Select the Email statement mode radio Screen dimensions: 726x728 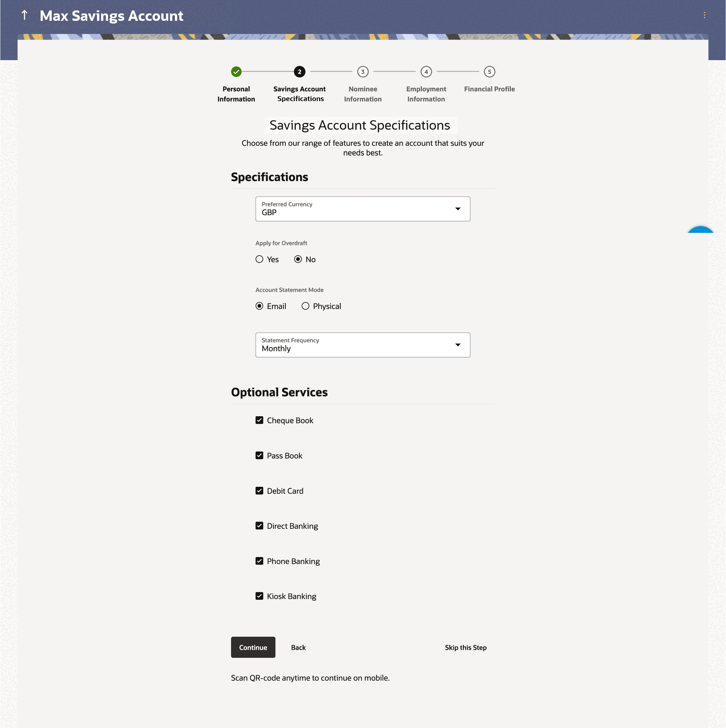click(x=259, y=306)
